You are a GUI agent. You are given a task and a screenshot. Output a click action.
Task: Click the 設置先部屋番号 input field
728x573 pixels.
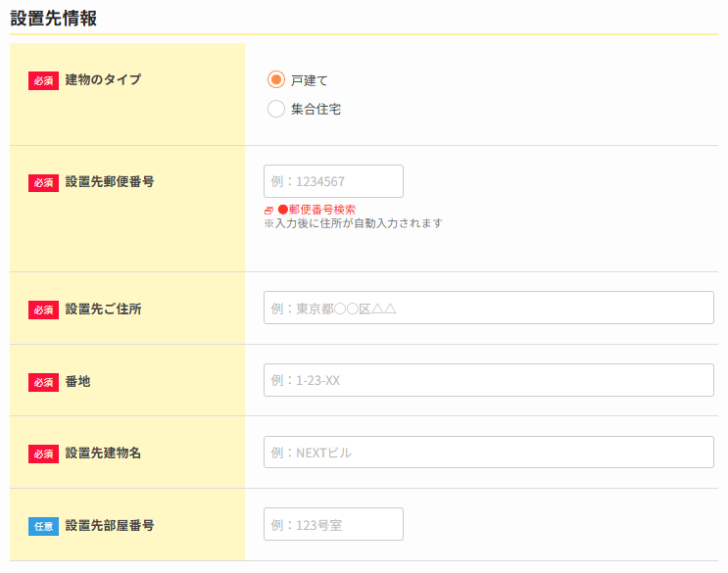pos(333,524)
